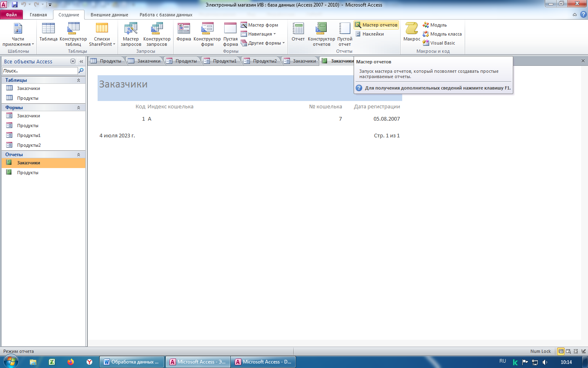The height and width of the screenshot is (368, 588).
Task: Switch to the Продукты2 document tab
Action: tap(261, 61)
